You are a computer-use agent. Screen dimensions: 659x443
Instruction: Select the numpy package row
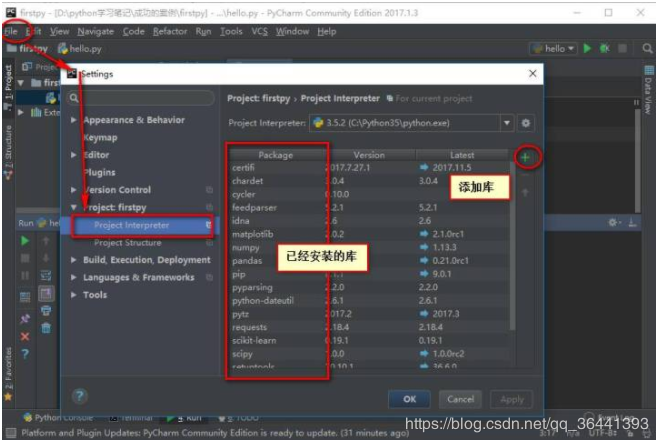click(x=370, y=248)
